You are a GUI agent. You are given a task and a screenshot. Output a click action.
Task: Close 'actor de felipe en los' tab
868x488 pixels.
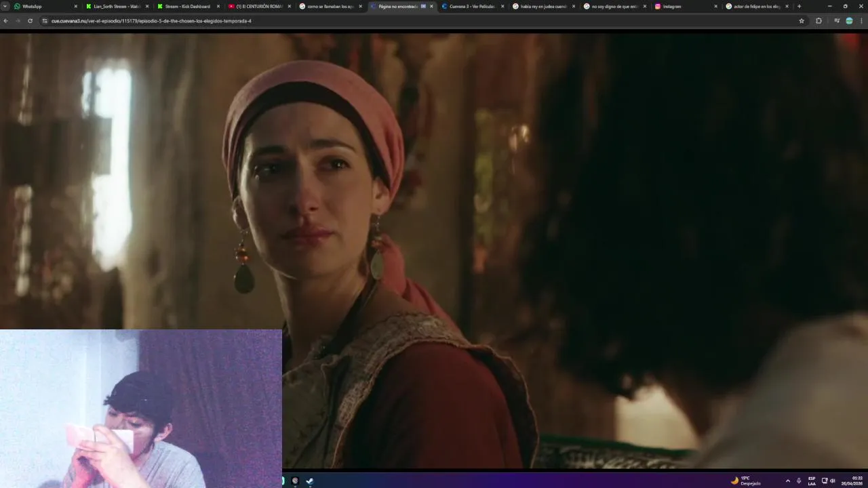click(x=787, y=6)
